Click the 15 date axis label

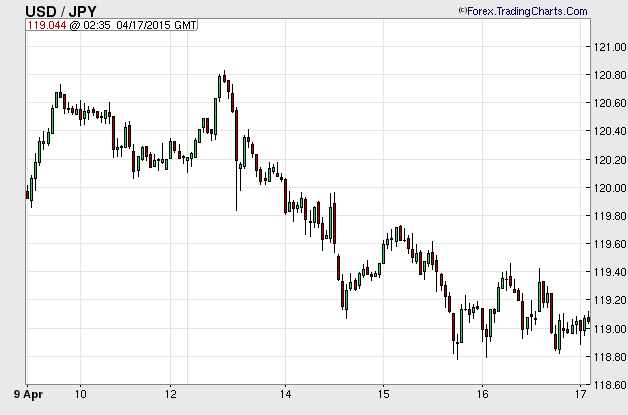[x=383, y=394]
